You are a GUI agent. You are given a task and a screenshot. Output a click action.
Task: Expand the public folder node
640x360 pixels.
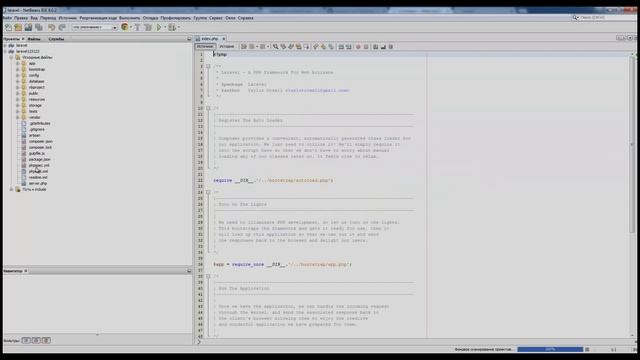point(18,93)
